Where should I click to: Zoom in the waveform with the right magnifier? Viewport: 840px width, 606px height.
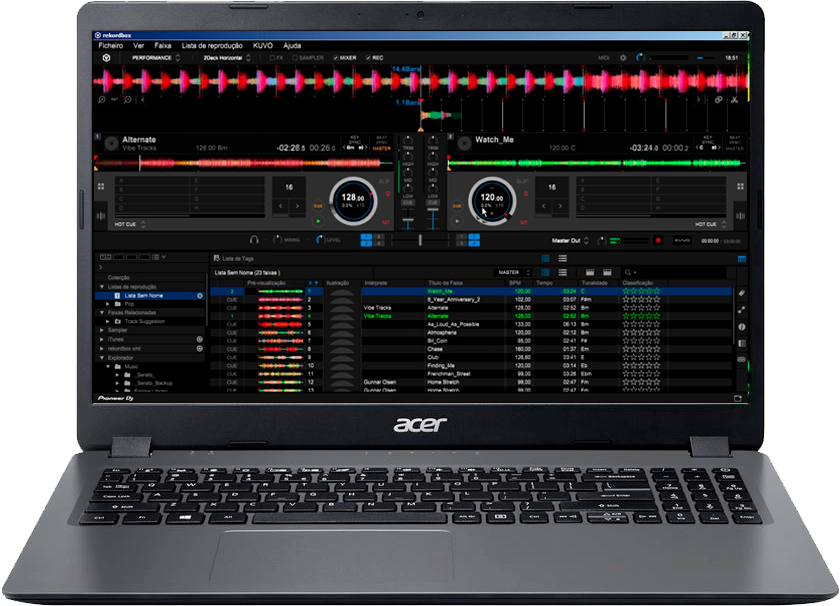128,100
